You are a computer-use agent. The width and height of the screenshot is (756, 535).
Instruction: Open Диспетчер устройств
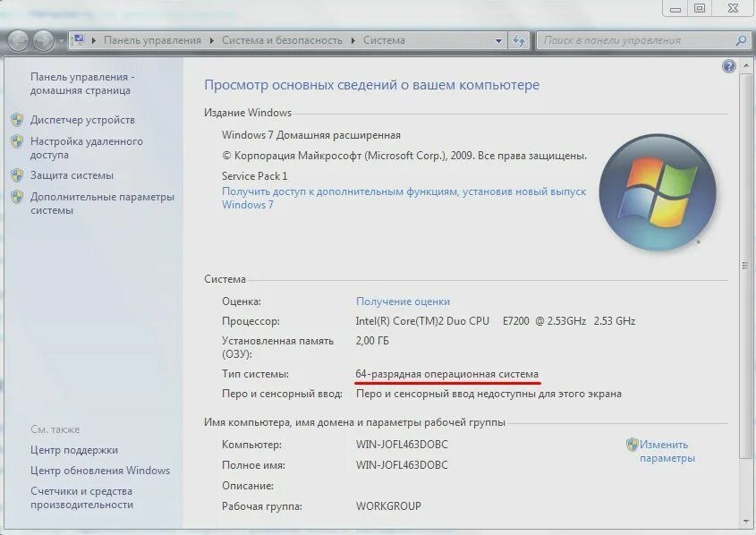coord(82,120)
